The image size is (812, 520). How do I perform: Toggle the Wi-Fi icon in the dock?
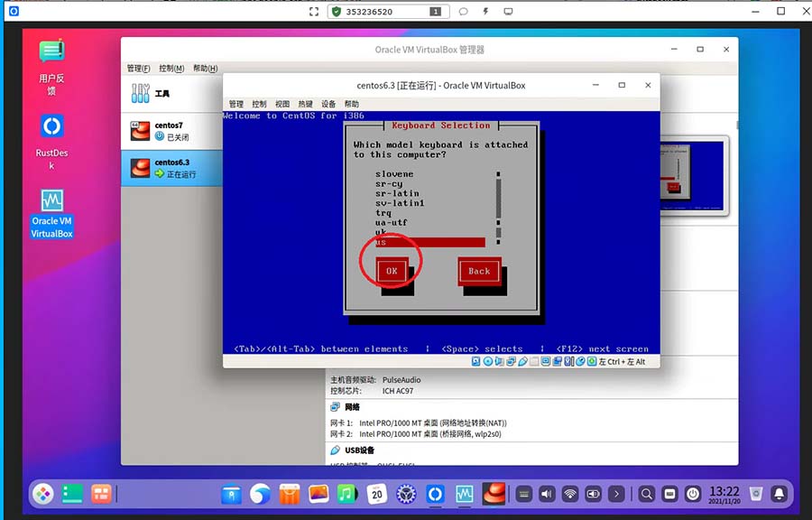[570, 494]
